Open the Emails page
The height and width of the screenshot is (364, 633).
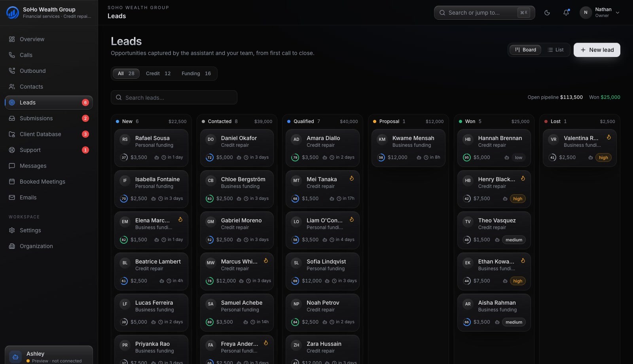[x=49, y=197]
